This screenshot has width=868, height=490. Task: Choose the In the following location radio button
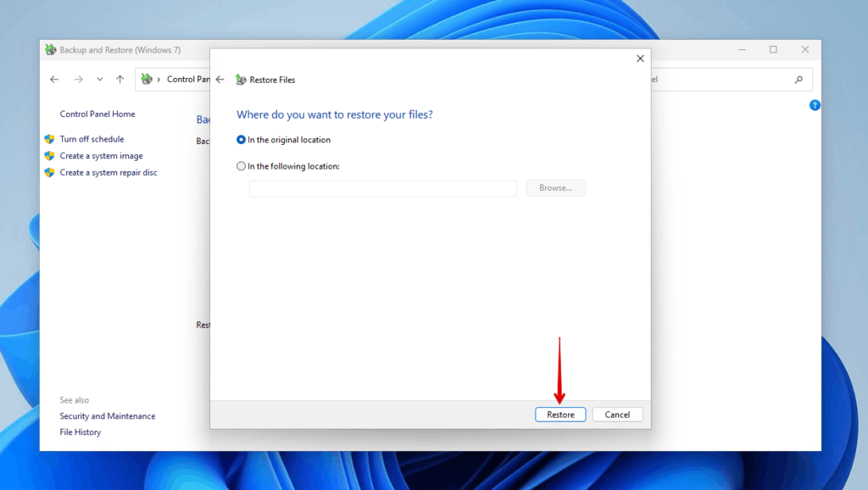point(240,165)
